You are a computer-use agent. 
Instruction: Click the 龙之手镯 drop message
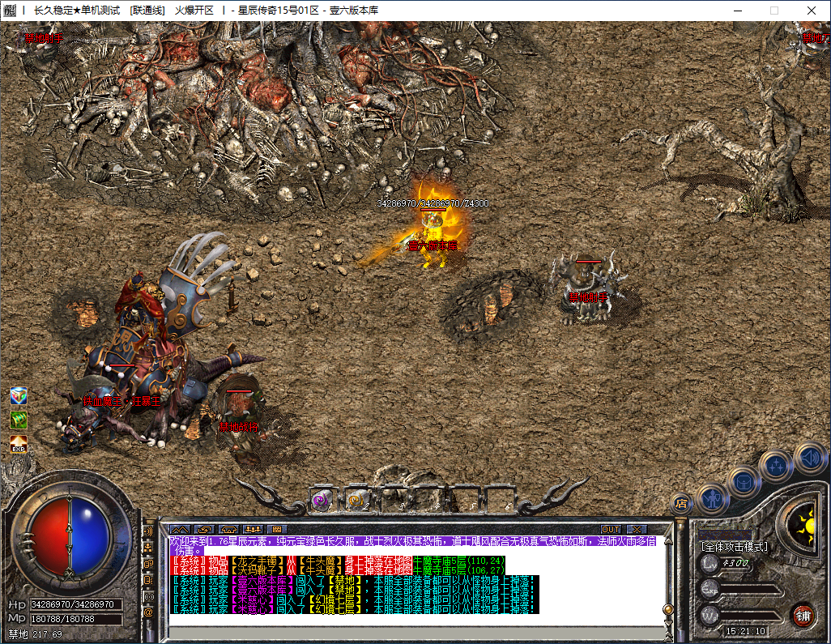[338, 561]
